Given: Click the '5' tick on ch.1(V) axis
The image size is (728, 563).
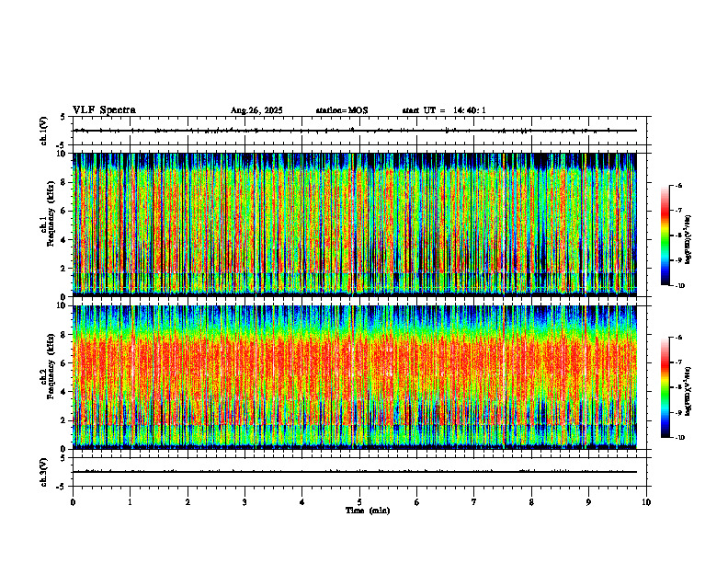Looking at the screenshot, I should [x=63, y=117].
